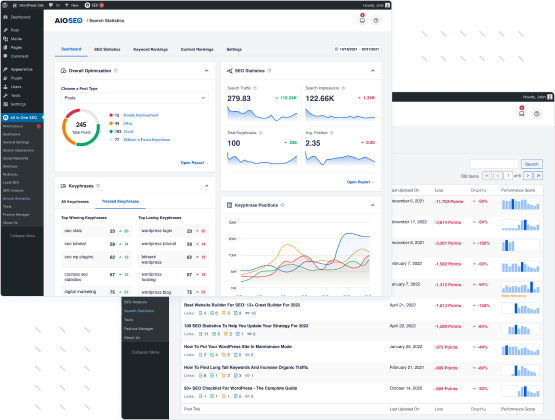Switch to the Settings tab
This screenshot has height=420, width=555.
point(234,50)
